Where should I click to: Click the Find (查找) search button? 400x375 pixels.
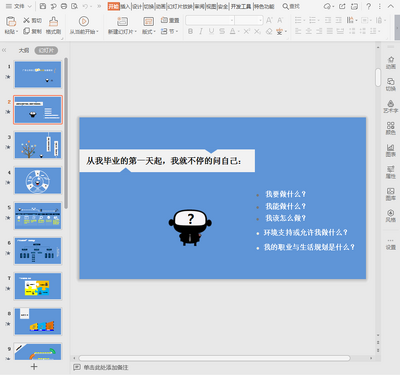pos(291,6)
